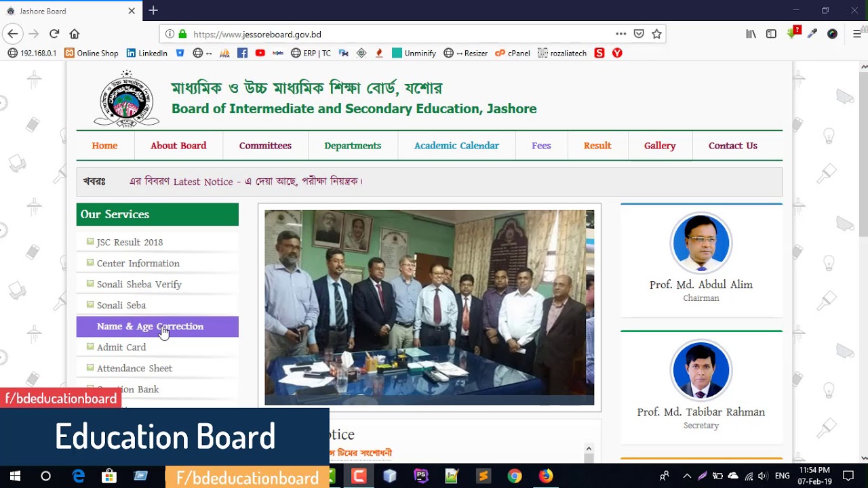The image size is (868, 488).
Task: Click Prof. Md. Abdul Alim chairman photo
Action: (701, 243)
